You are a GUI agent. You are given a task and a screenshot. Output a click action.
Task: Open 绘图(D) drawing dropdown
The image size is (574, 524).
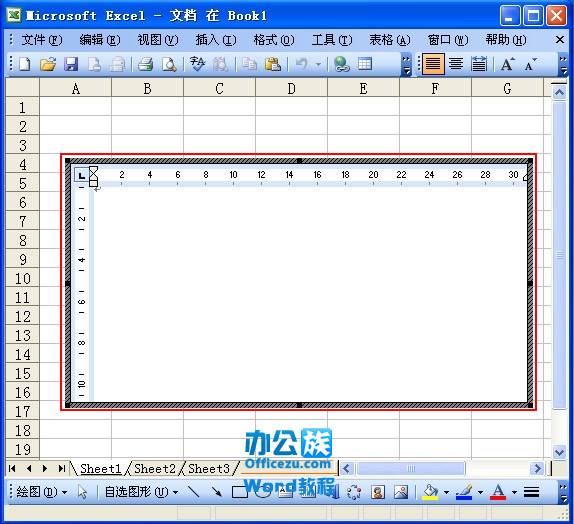pyautogui.click(x=42, y=492)
